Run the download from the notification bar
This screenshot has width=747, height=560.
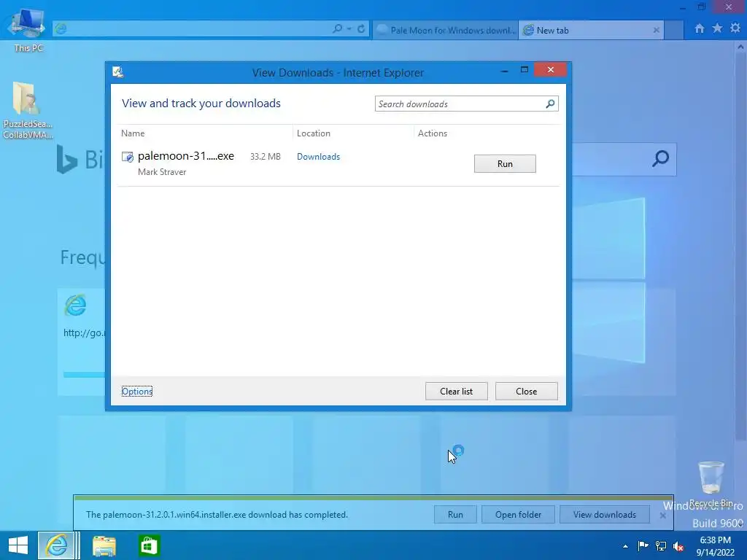click(x=455, y=515)
